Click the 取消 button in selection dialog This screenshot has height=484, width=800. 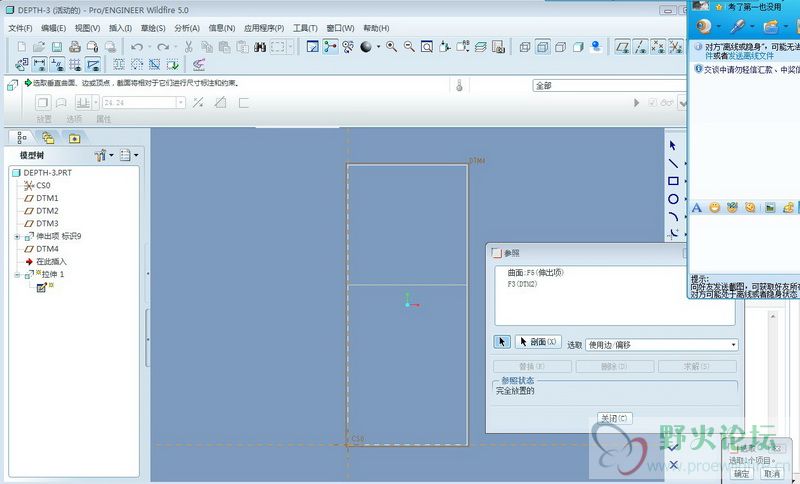(772, 473)
